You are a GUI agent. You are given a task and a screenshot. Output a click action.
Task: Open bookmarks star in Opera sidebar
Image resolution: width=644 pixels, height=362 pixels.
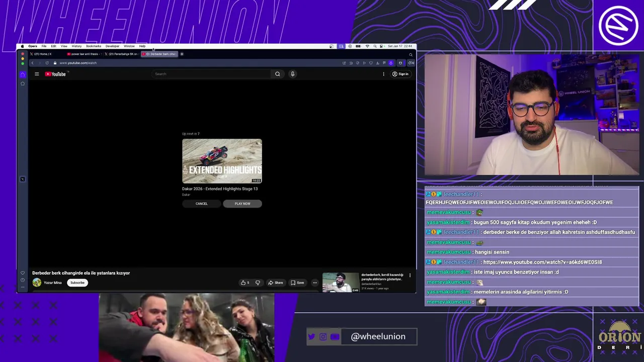[x=22, y=83]
